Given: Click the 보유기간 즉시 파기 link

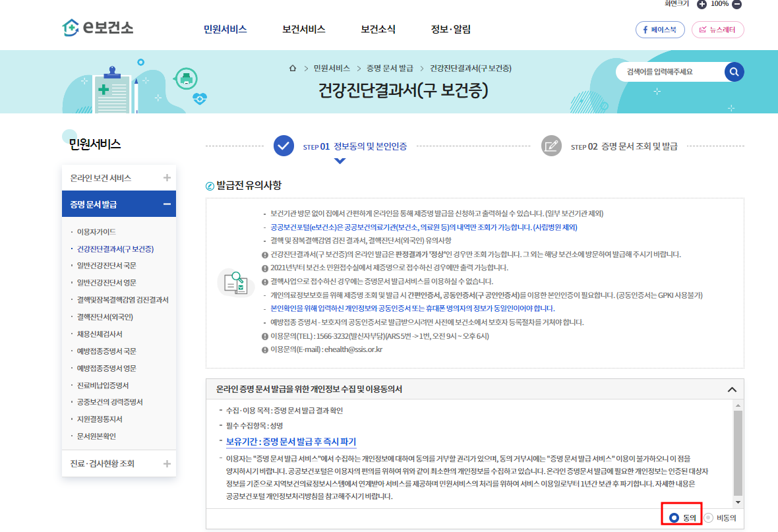Looking at the screenshot, I should [x=290, y=440].
